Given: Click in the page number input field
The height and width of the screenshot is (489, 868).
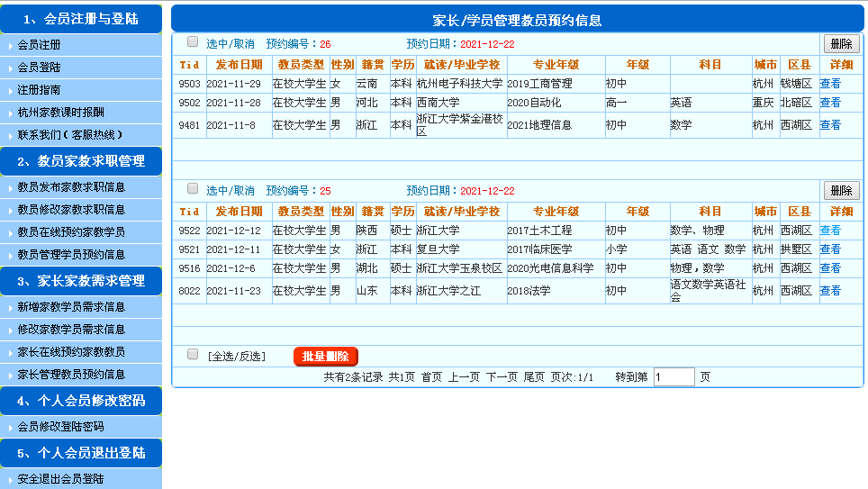Looking at the screenshot, I should 674,377.
